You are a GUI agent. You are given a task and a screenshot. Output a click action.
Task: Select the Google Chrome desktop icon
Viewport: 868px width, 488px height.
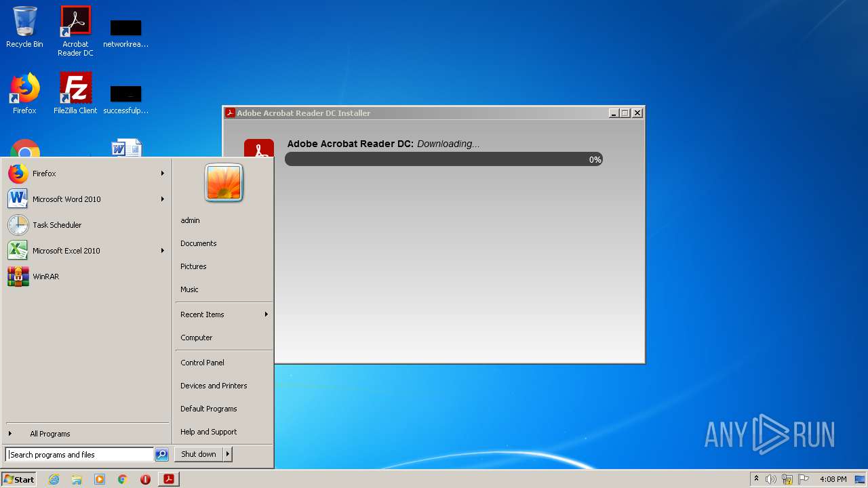25,149
